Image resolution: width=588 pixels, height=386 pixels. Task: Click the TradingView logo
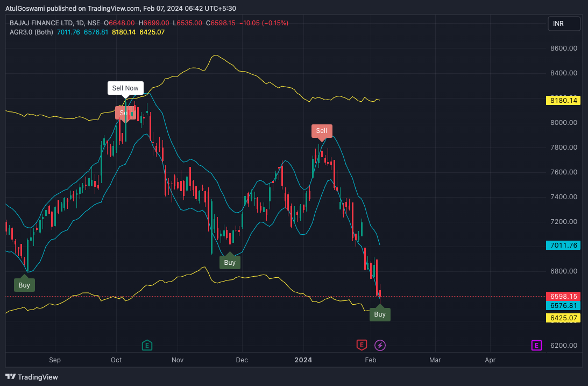32,377
